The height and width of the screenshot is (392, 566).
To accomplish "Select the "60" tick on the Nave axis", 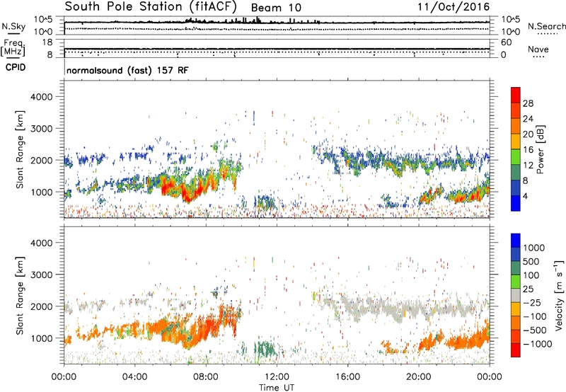I will tap(507, 42).
